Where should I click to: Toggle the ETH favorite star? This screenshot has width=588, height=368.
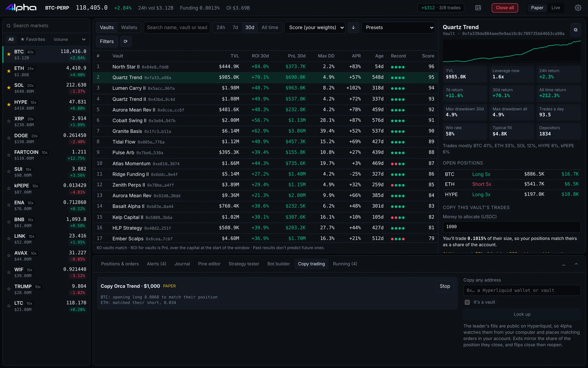pos(9,71)
